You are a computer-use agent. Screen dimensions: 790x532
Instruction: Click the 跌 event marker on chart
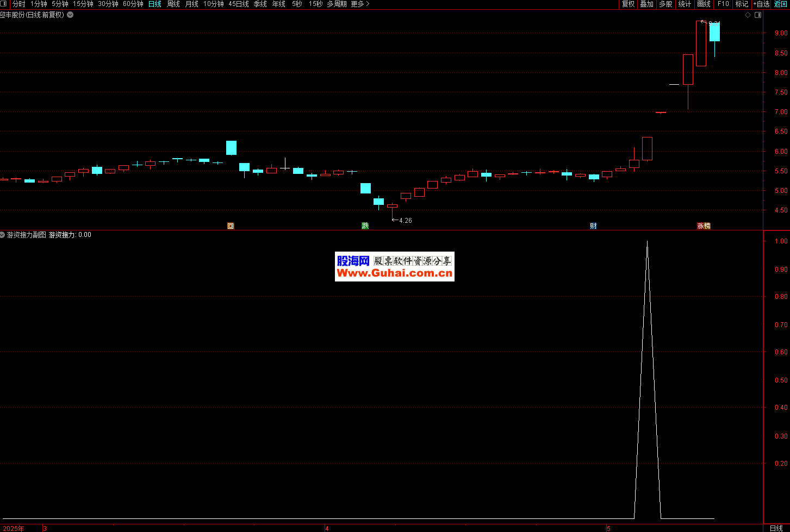tap(365, 226)
